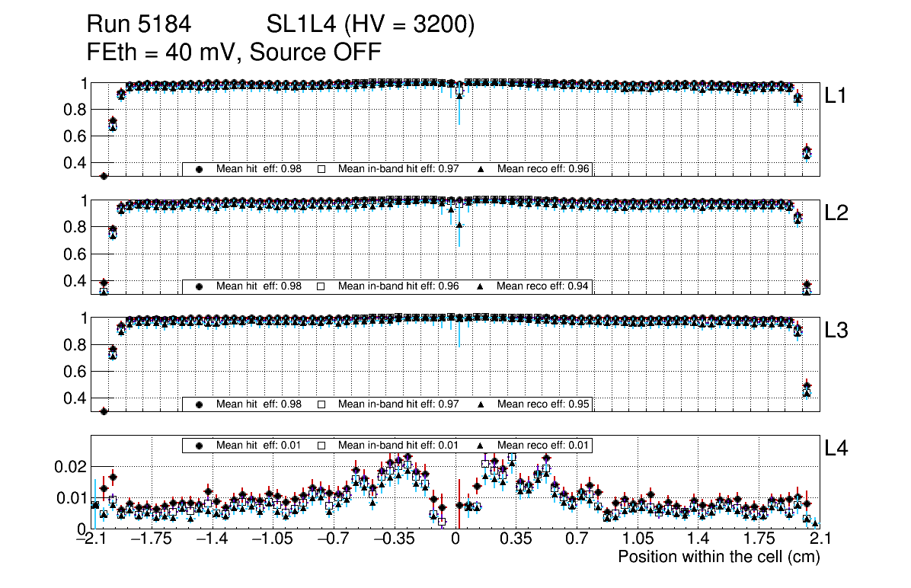
Task: Click the 0.02 tick label on y-axis
Action: point(68,466)
